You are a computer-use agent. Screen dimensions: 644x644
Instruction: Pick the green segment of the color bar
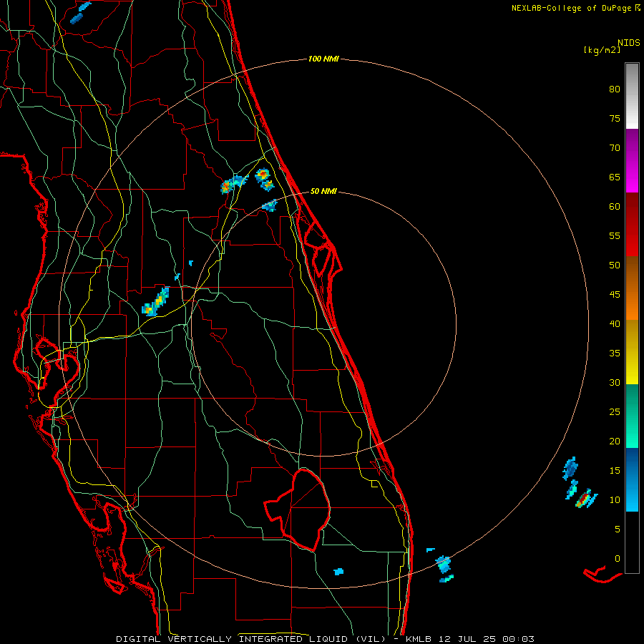632,416
